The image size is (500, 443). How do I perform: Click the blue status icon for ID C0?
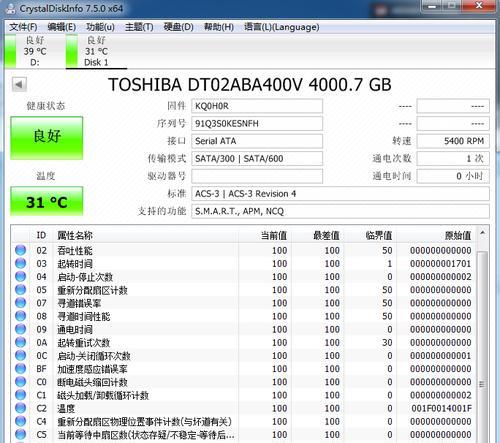tap(21, 382)
